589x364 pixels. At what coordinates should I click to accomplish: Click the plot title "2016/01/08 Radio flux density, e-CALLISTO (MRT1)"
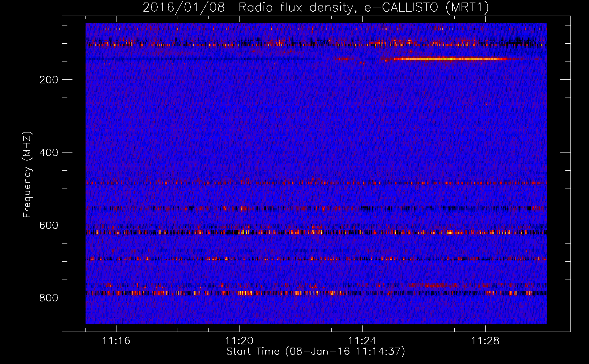[316, 7]
